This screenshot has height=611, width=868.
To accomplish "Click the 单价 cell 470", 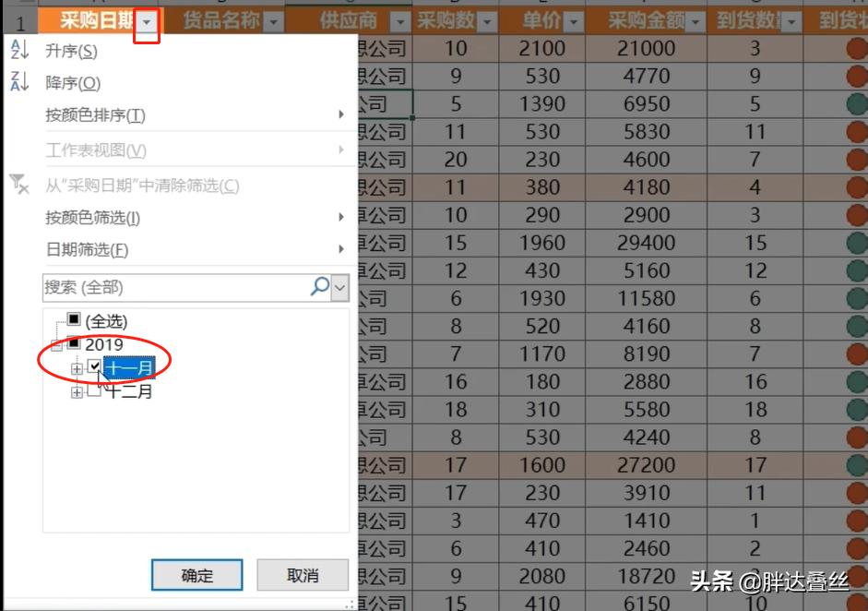I will click(x=542, y=521).
